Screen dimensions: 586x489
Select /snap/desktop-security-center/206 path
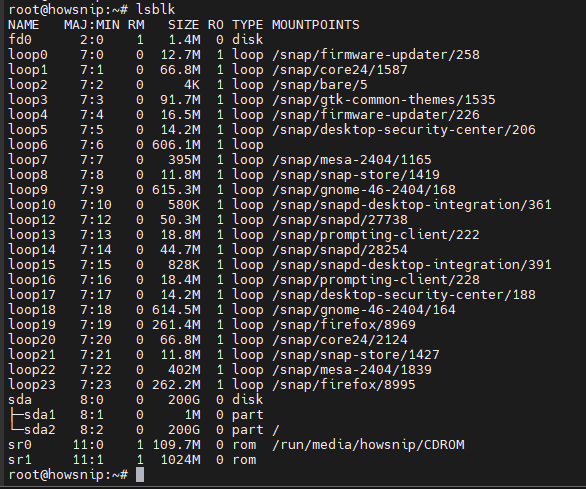[404, 130]
